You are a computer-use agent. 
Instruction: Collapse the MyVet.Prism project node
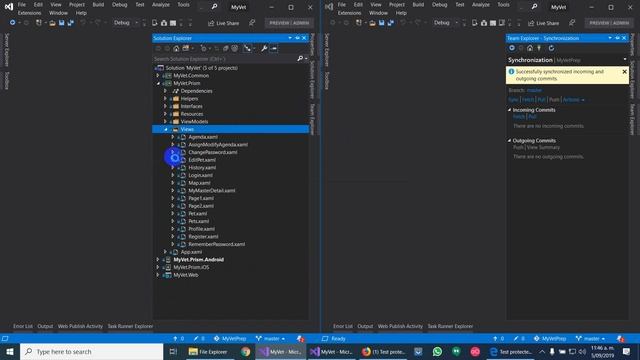[158, 83]
